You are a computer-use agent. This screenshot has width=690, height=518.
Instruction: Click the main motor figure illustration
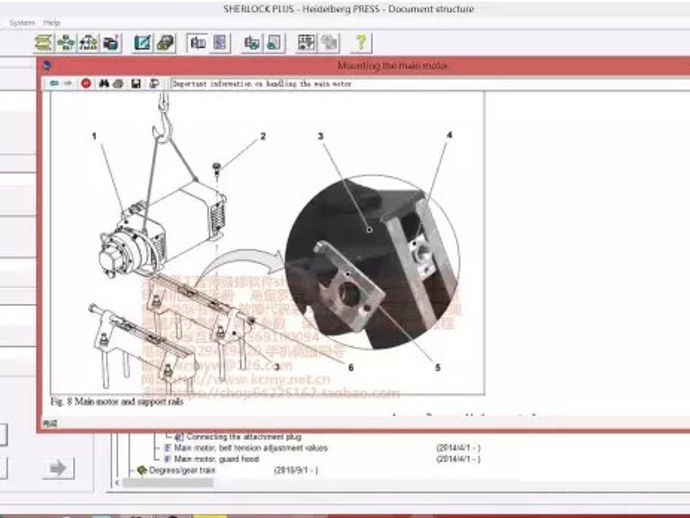(268, 243)
